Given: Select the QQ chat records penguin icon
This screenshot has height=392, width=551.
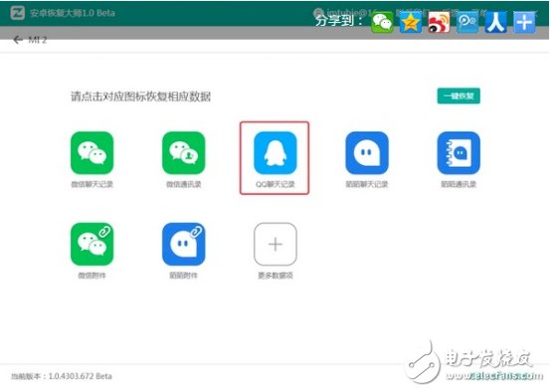Looking at the screenshot, I should click(x=275, y=153).
